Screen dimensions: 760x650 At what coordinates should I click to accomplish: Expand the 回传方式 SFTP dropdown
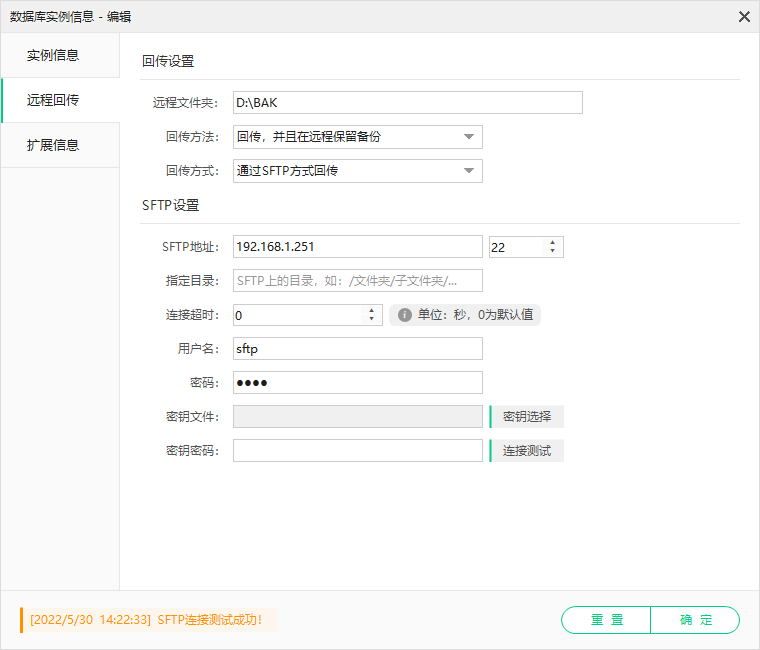point(358,171)
